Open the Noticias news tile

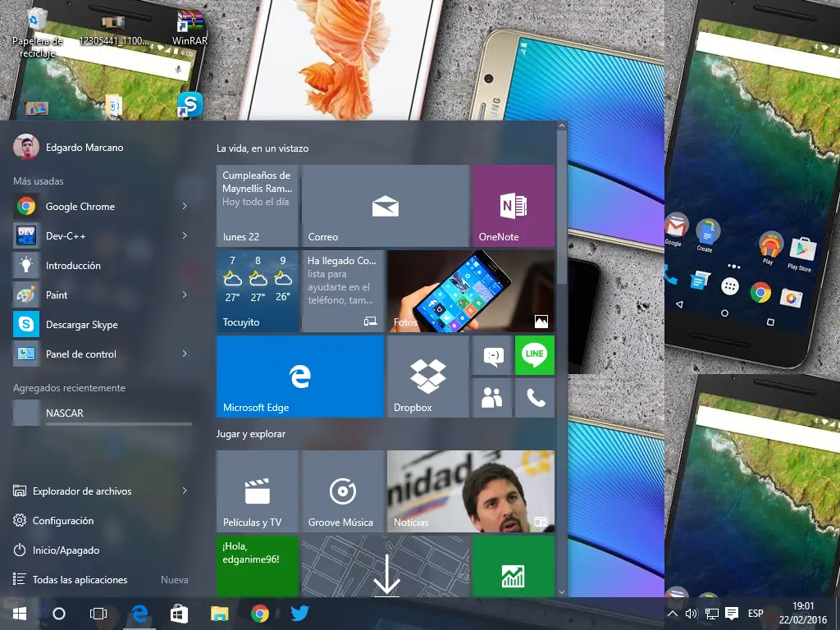[x=471, y=491]
